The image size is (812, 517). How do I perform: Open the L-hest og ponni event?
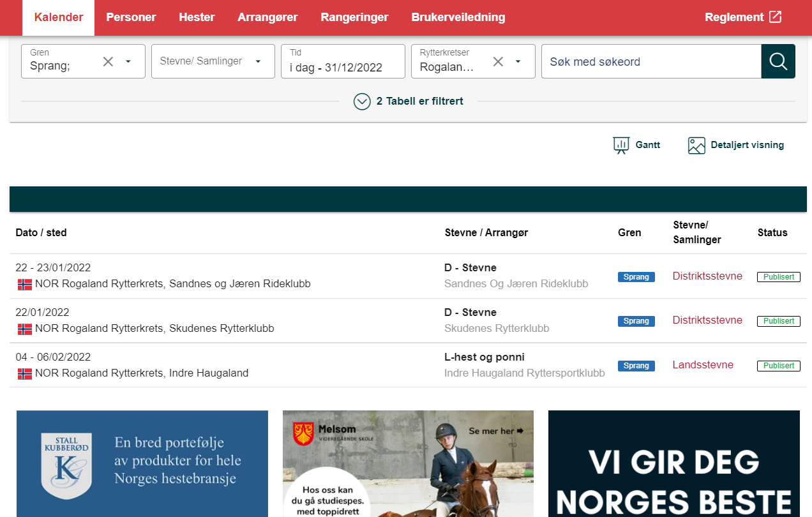click(x=485, y=357)
